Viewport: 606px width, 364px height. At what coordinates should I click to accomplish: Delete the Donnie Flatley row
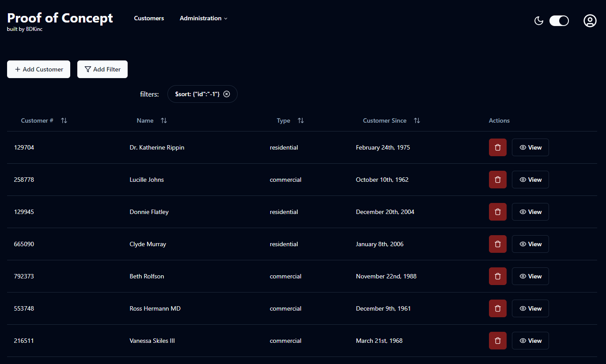[x=497, y=212]
